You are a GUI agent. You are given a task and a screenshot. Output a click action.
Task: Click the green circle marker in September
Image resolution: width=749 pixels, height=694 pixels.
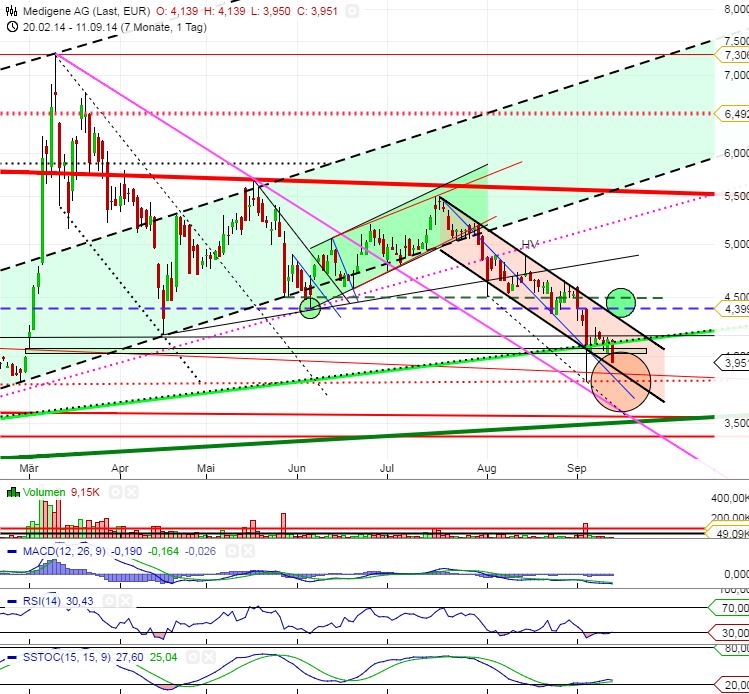[x=621, y=303]
